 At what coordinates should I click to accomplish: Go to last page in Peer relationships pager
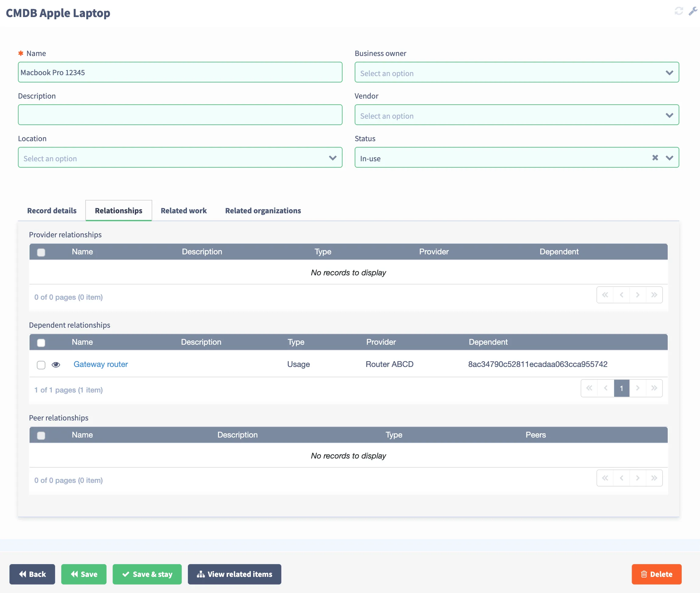(x=654, y=478)
